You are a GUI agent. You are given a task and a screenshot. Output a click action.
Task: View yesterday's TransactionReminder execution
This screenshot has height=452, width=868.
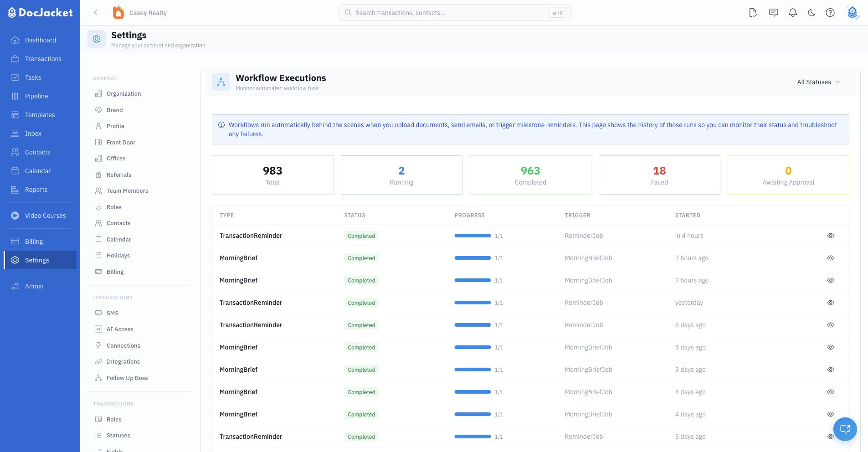coord(831,303)
